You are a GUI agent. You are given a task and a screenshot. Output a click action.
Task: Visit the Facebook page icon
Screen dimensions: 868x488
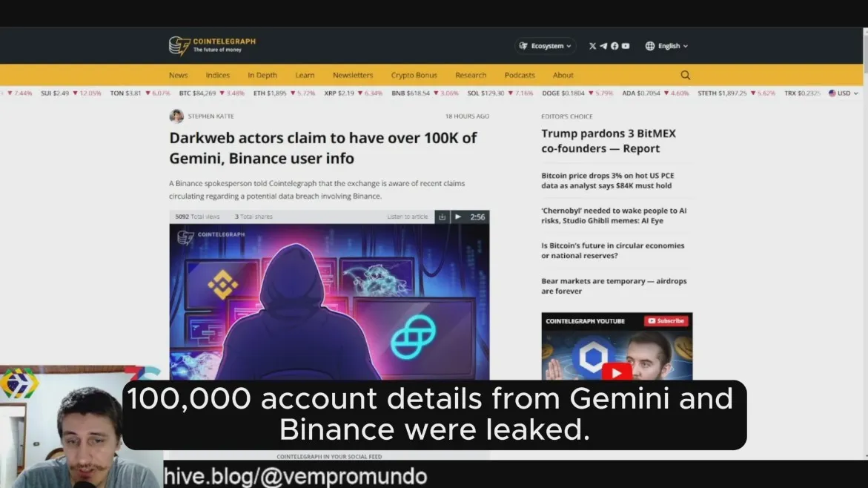614,46
